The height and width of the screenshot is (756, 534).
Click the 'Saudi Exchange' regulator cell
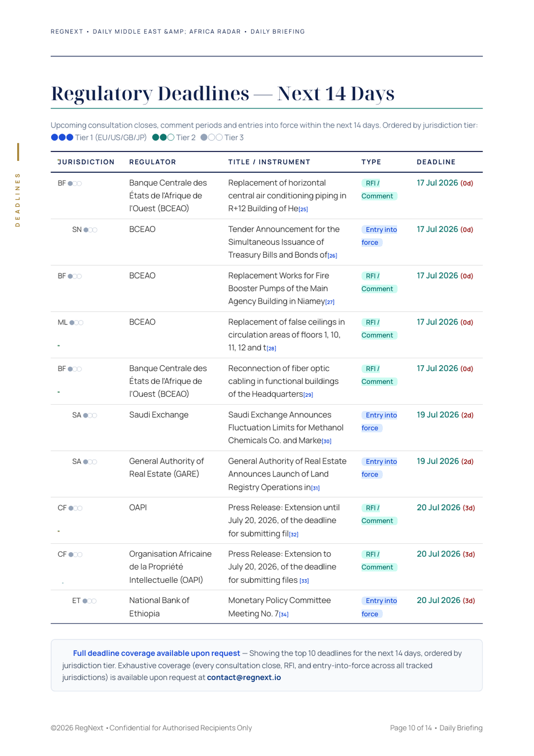pos(159,415)
